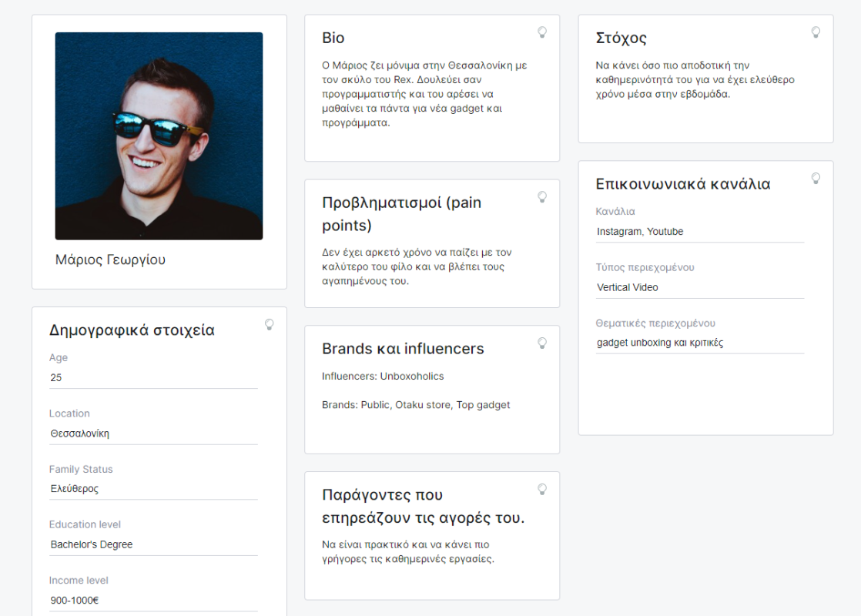Click lightbulb icon in Brands και influencers card

tap(542, 343)
